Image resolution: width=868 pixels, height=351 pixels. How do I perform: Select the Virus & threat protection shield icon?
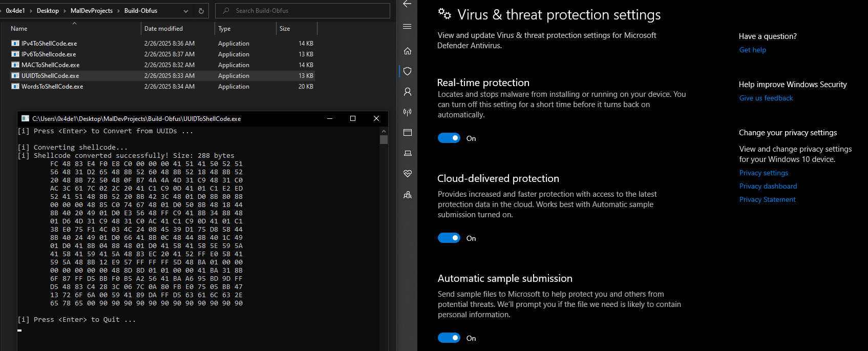pos(408,71)
